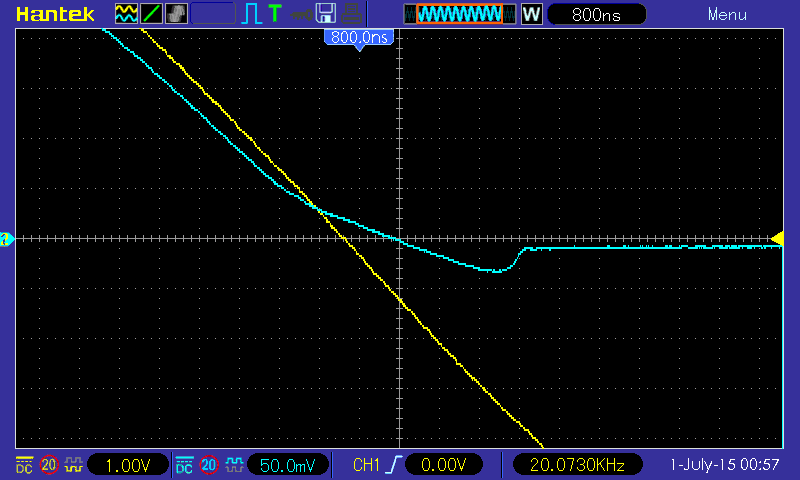Click the empty blue box in top toolbar

pos(213,14)
